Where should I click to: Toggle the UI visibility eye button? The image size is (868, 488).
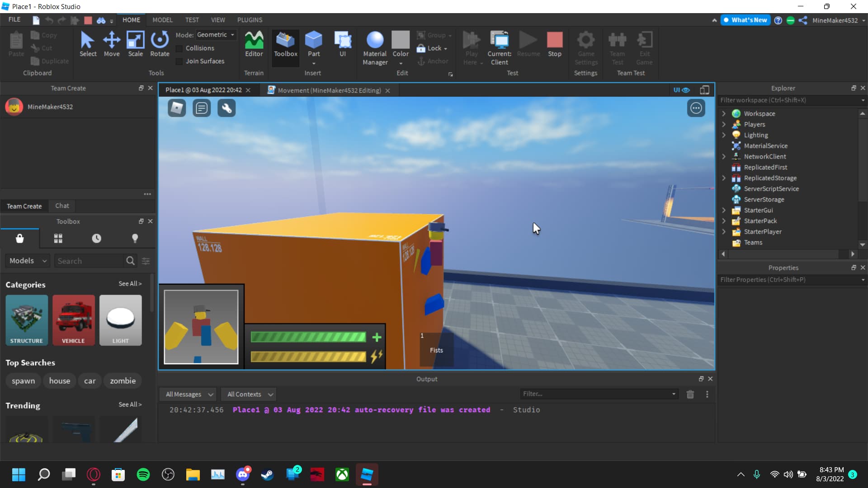point(681,90)
